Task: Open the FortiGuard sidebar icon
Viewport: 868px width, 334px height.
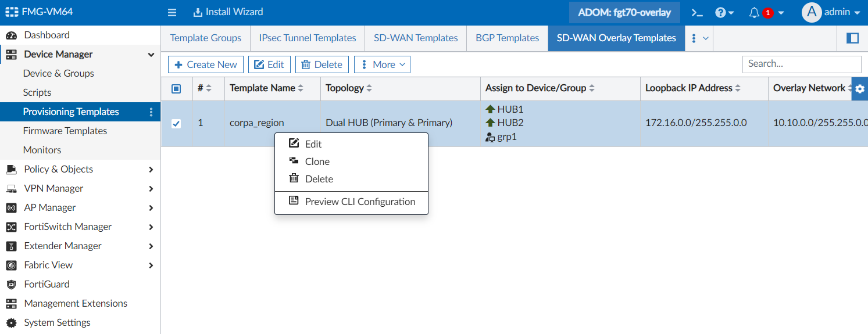Action: click(x=11, y=284)
